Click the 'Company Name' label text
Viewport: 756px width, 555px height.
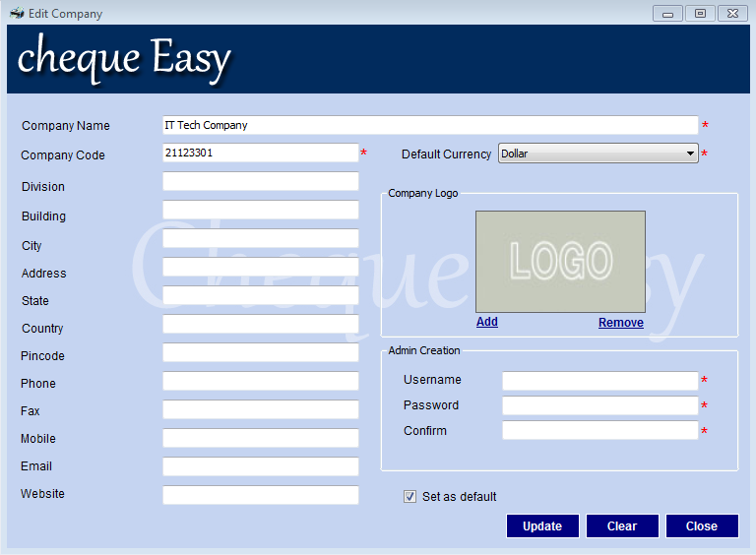(66, 126)
